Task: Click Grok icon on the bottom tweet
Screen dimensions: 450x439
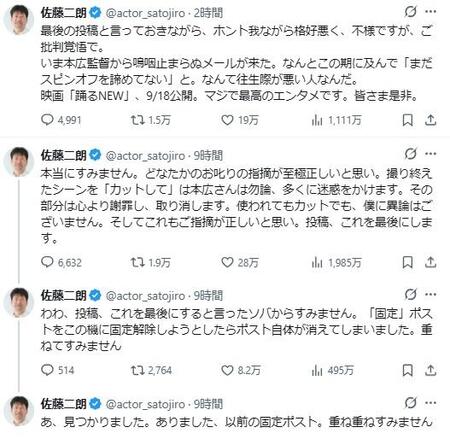Action: pos(410,403)
